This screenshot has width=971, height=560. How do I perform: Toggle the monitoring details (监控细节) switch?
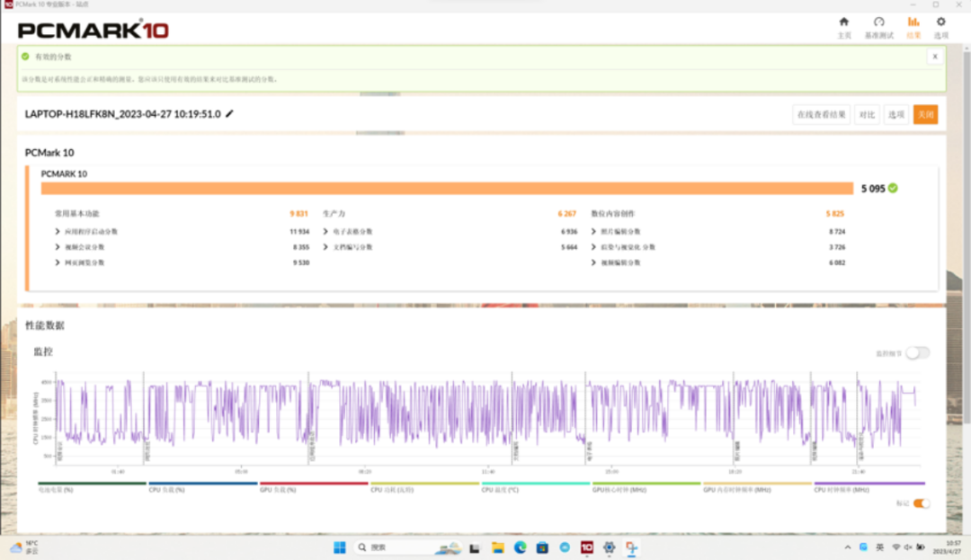click(917, 353)
